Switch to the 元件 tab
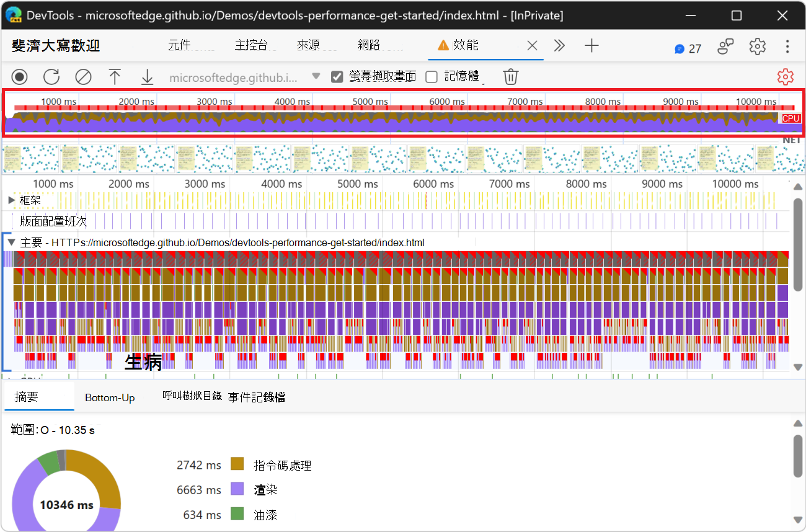806x532 pixels. tap(179, 45)
